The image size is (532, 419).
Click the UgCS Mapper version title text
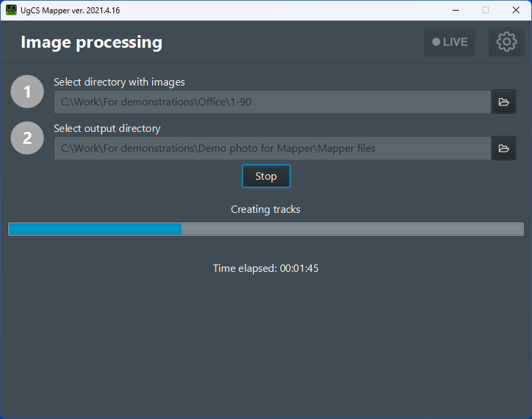coord(70,11)
